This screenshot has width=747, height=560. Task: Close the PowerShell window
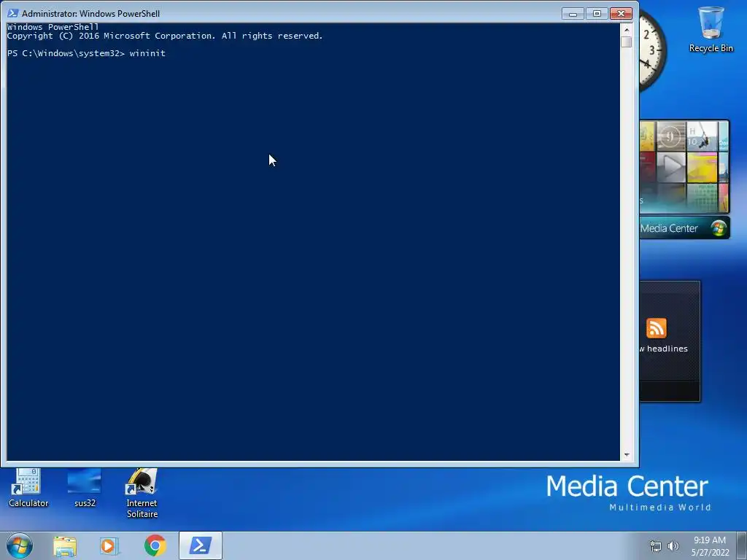pos(622,13)
